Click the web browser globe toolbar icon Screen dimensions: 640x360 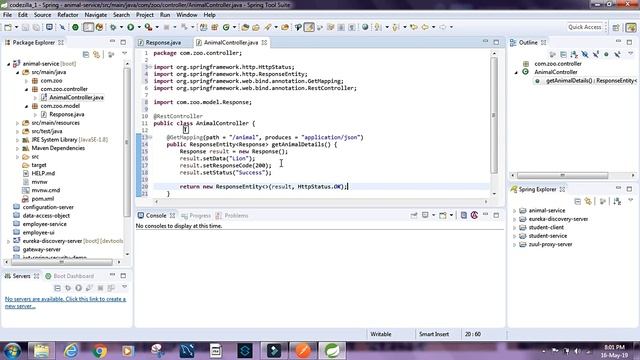pyautogui.click(x=365, y=27)
